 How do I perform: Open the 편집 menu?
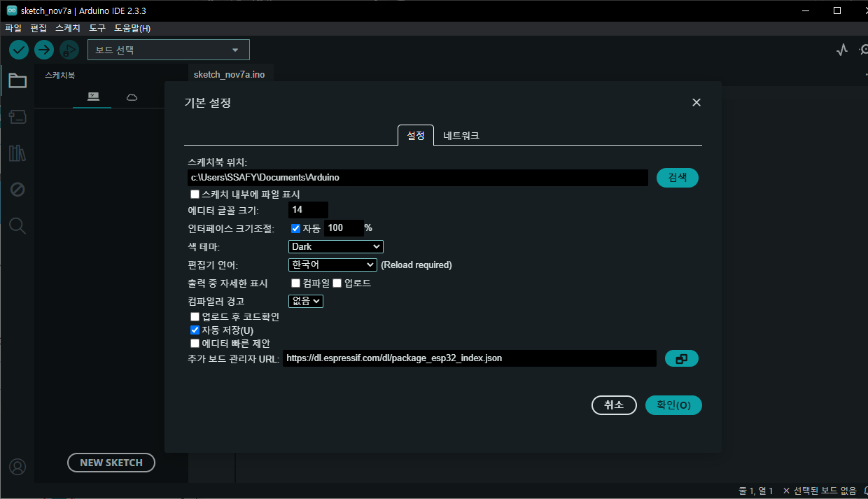pos(38,28)
